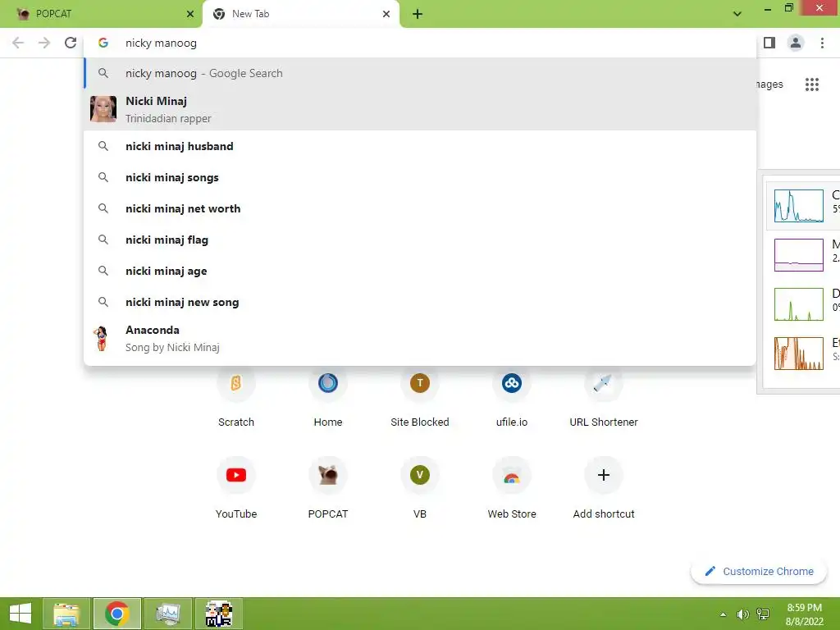Open the Site Blocked shortcut
The width and height of the screenshot is (840, 630).
(x=420, y=395)
